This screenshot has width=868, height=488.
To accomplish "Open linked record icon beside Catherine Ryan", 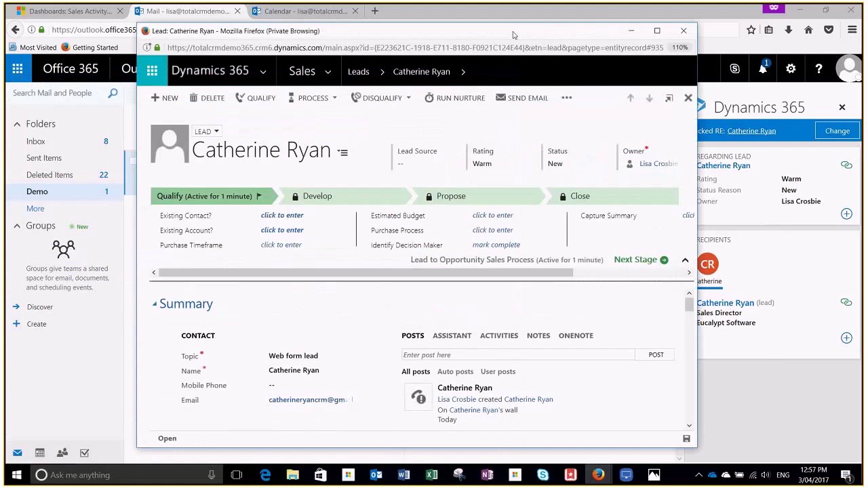I will coord(846,165).
